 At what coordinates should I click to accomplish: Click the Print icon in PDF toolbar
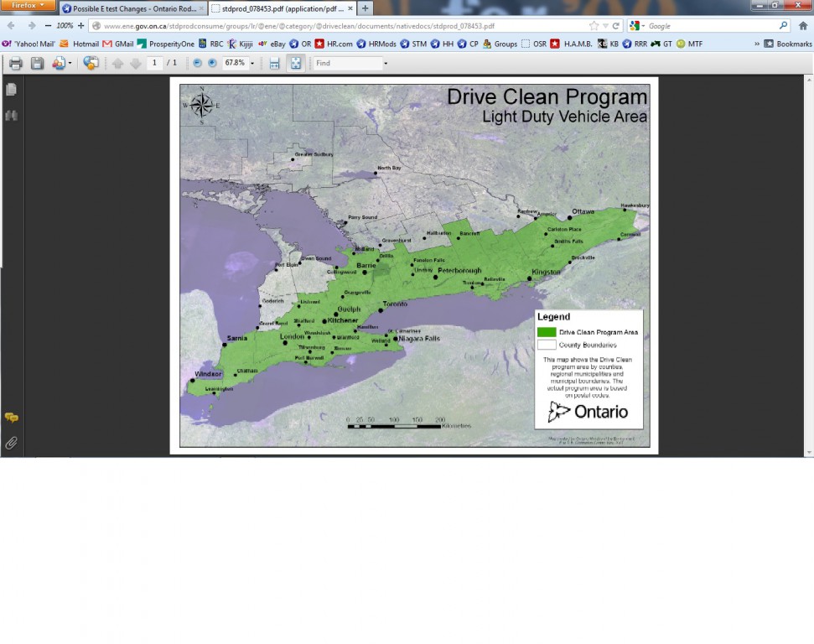[15, 63]
